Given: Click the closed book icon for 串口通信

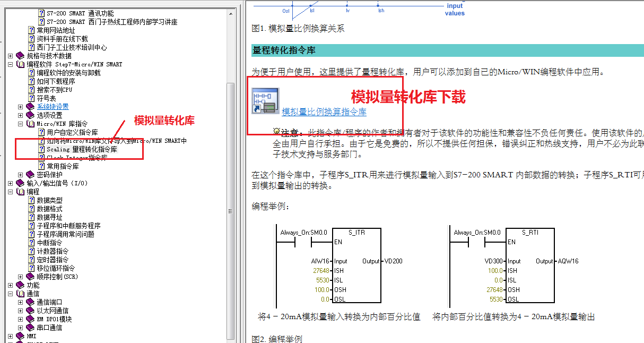Looking at the screenshot, I should [30, 328].
